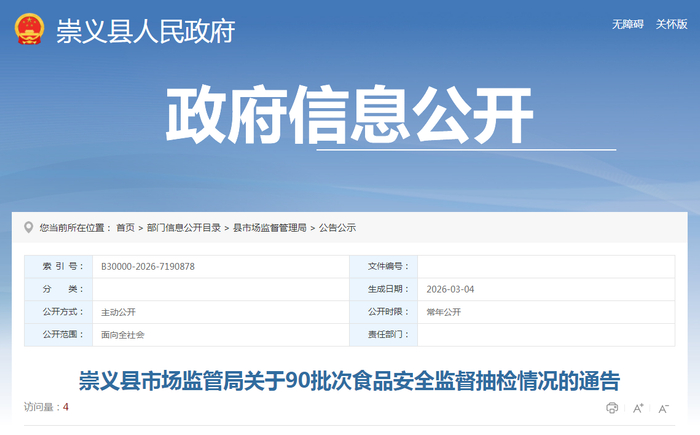Open 公告公示 breadcrumb link

pyautogui.click(x=337, y=228)
